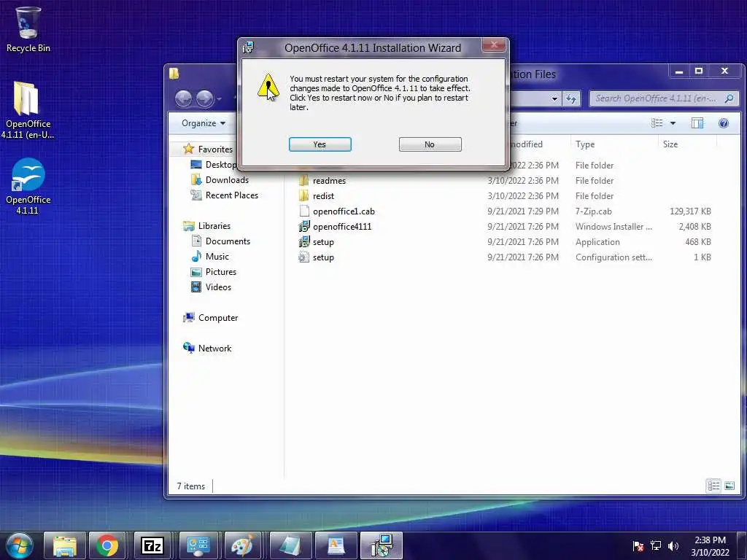Screen dimensions: 747x560
Task: Select OpenOffice 4.1.11 desktop shortcut
Action: pyautogui.click(x=28, y=187)
